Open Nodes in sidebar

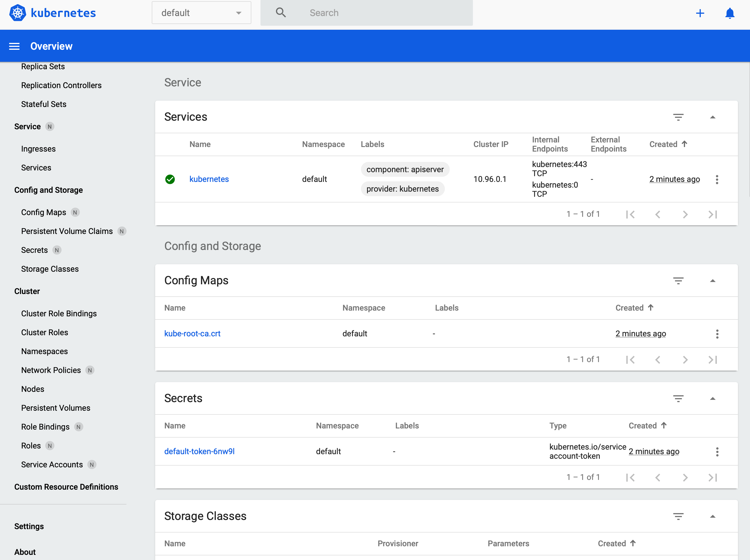tap(33, 389)
